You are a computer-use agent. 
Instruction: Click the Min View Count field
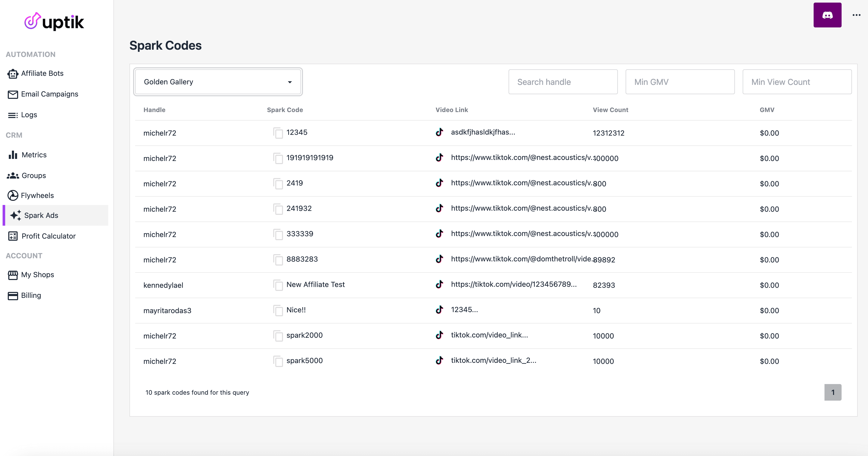(x=797, y=82)
